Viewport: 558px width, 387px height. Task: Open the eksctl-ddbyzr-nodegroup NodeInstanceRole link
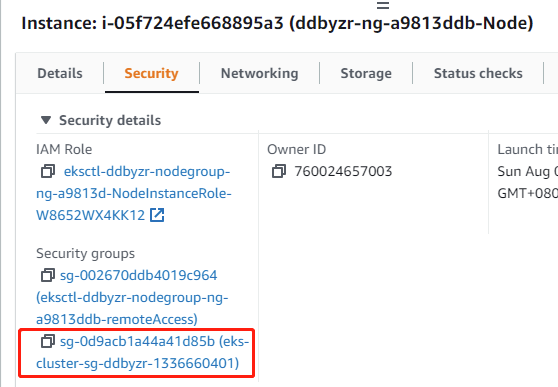point(134,193)
